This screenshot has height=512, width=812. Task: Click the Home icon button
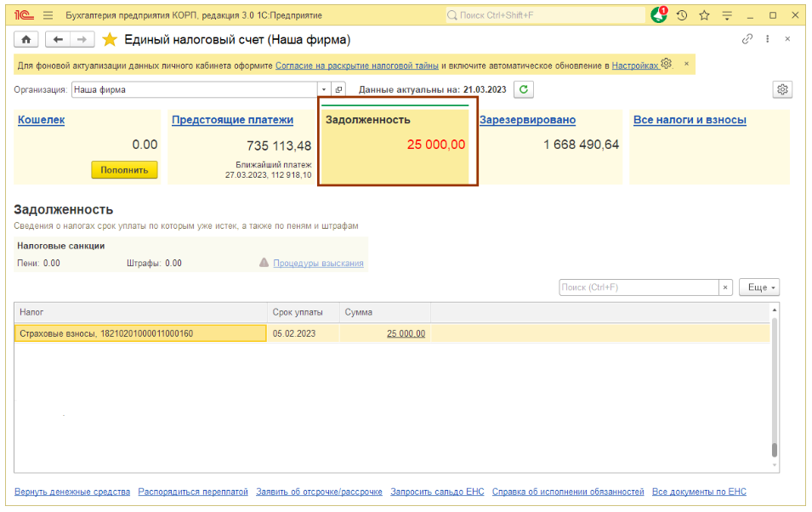pyautogui.click(x=26, y=39)
